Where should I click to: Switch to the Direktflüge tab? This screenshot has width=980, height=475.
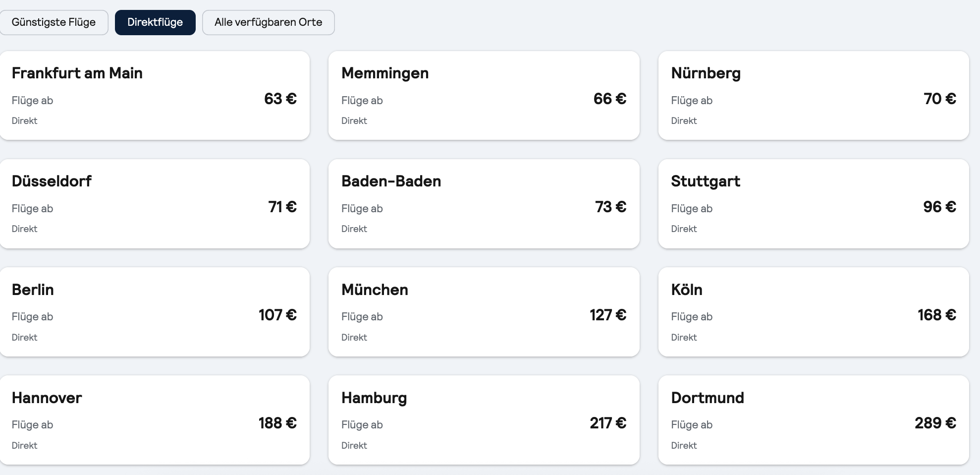coord(155,22)
